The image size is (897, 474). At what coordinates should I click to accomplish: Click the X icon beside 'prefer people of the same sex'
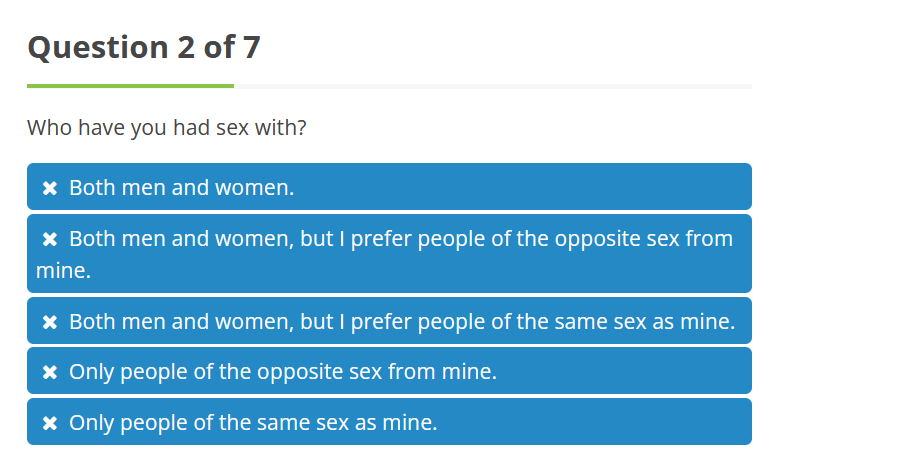click(x=50, y=322)
